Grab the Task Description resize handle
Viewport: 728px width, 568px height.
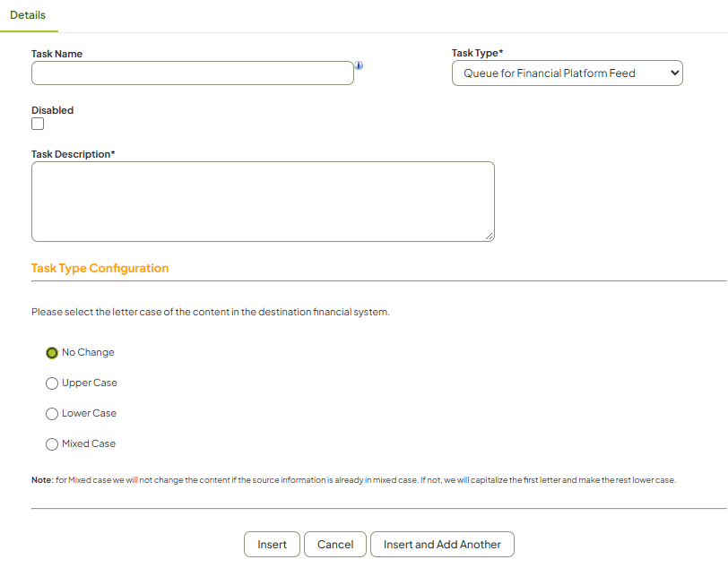[x=489, y=237]
